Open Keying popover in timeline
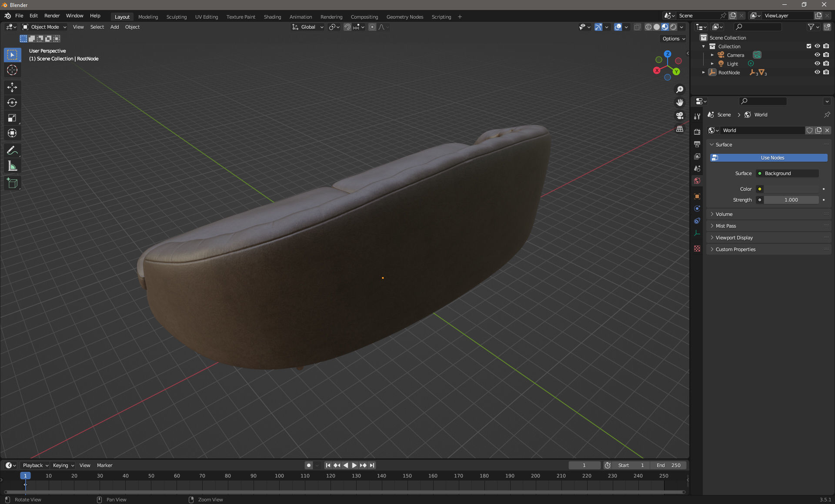 [x=63, y=465]
